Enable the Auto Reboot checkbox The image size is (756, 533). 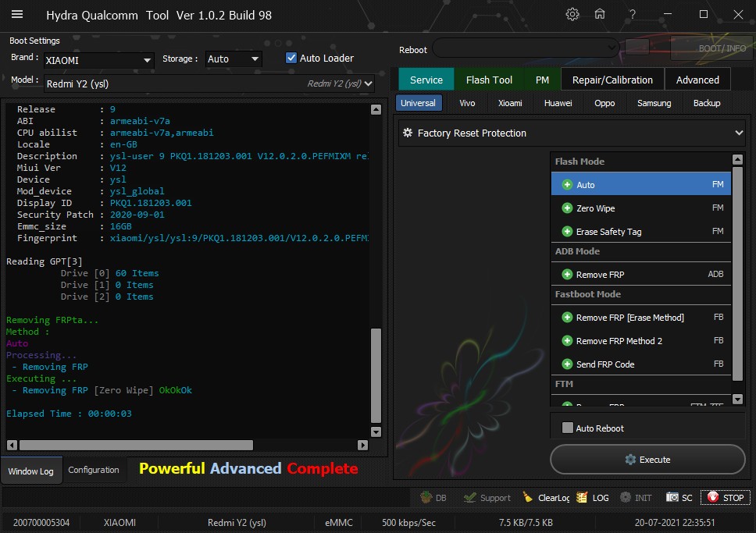pyautogui.click(x=568, y=428)
